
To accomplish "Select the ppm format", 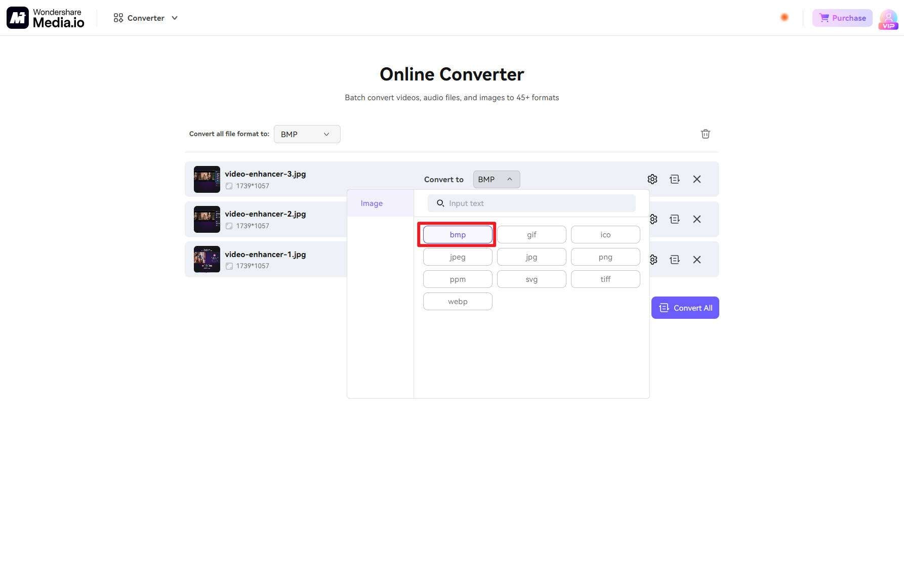I will click(458, 279).
